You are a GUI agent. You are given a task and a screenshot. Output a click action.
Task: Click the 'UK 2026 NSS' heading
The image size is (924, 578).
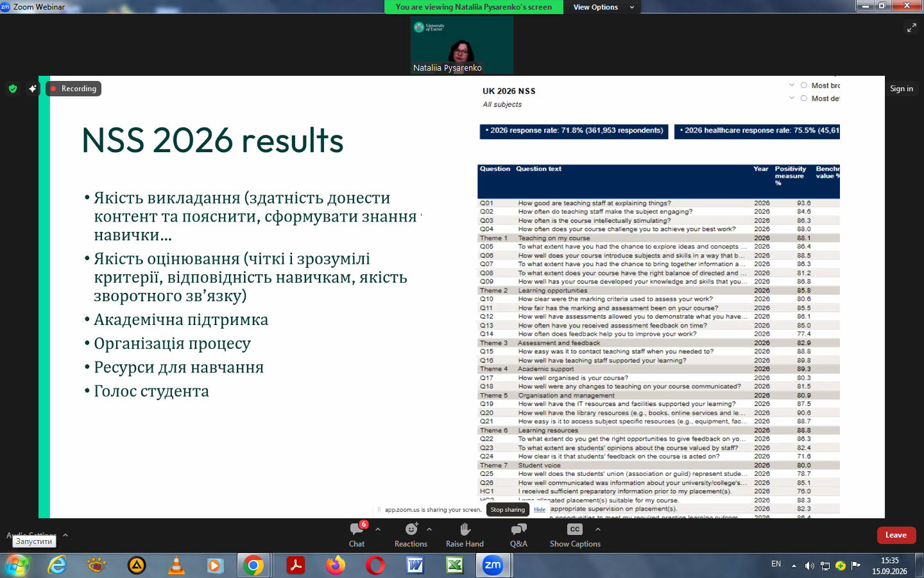[509, 91]
